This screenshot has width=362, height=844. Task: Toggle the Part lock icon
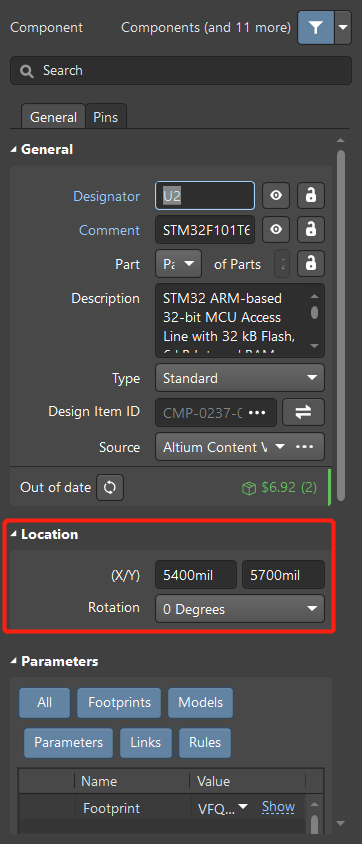click(311, 264)
